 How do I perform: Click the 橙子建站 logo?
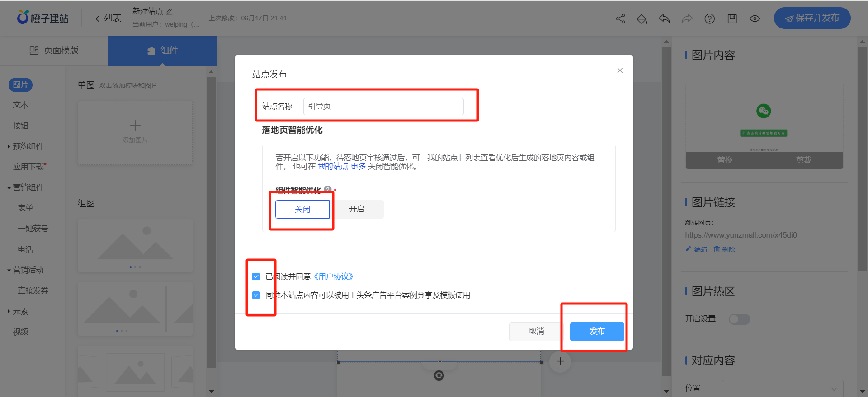[x=43, y=18]
